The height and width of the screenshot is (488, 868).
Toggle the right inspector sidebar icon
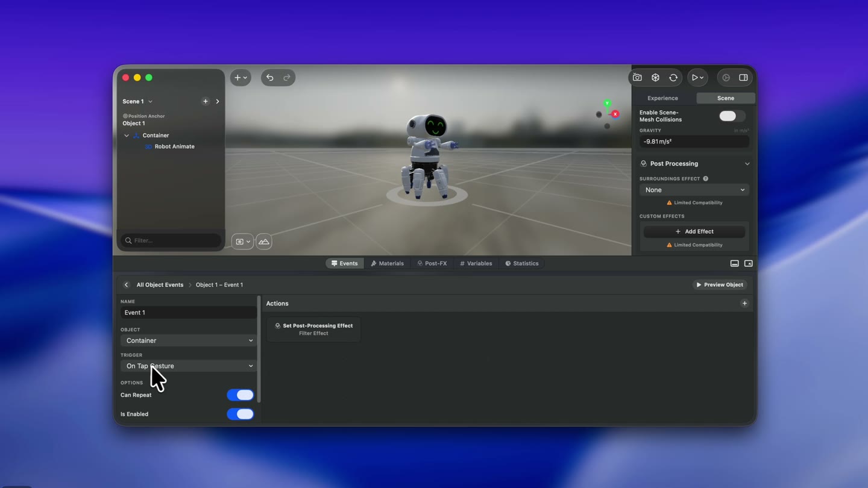coord(743,78)
